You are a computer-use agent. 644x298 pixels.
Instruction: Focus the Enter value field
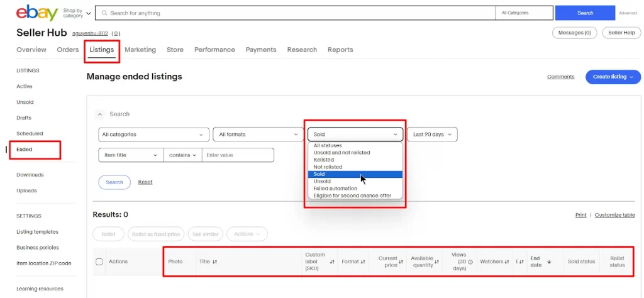pos(238,155)
